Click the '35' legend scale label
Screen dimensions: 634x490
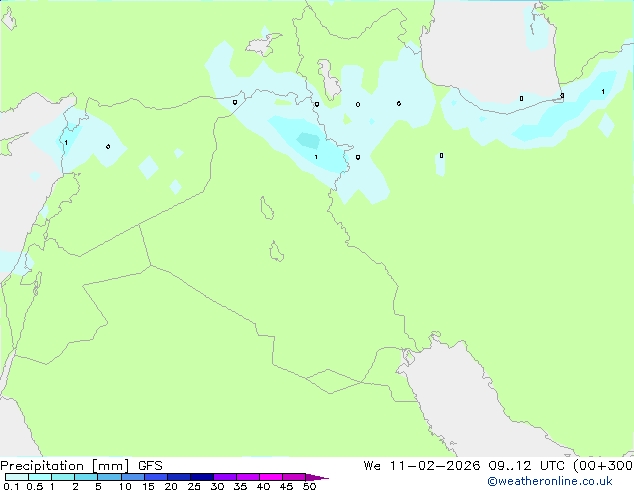(x=240, y=486)
